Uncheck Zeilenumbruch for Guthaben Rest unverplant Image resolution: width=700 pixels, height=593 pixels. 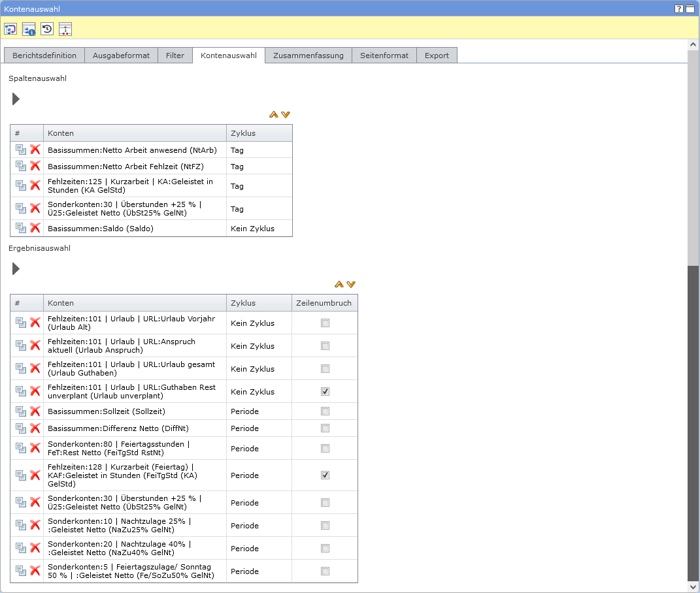click(x=325, y=392)
